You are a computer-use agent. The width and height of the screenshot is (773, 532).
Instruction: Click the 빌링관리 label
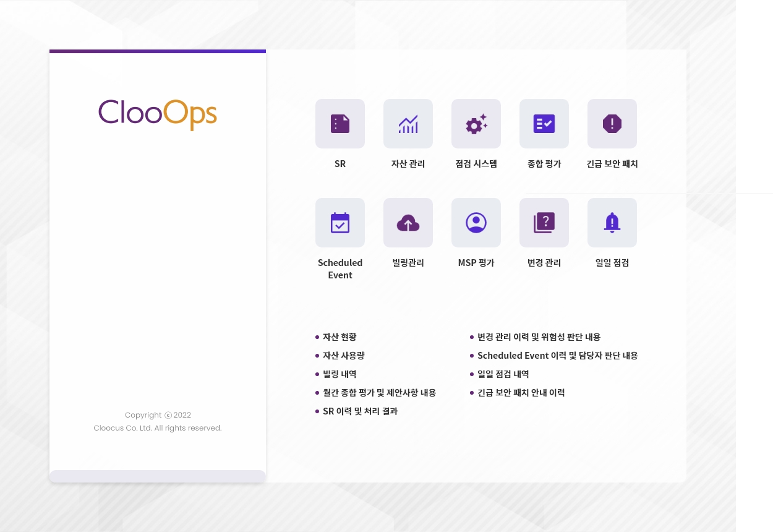click(408, 263)
